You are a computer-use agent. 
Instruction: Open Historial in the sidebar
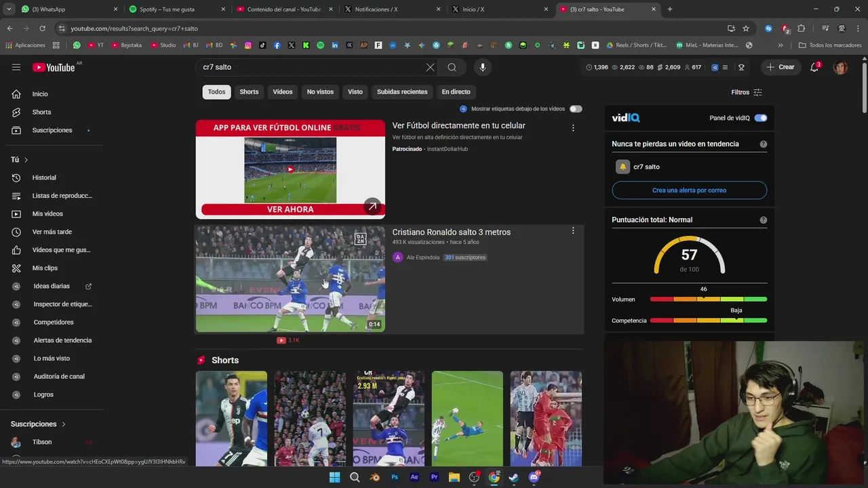[x=44, y=178]
